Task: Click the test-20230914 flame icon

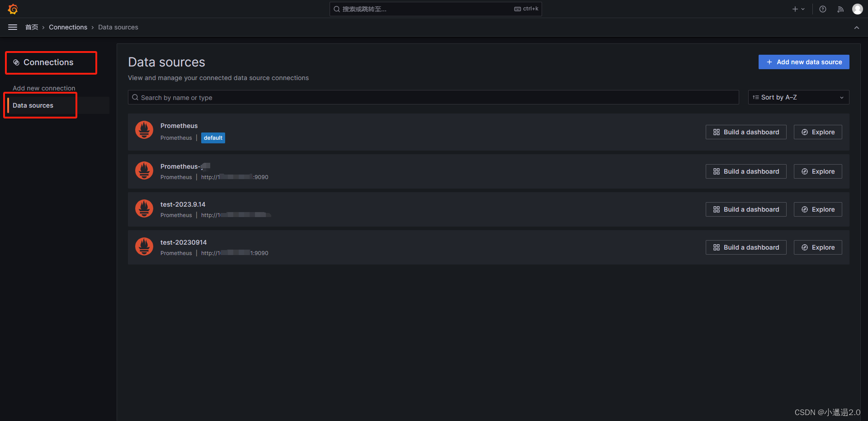Action: 144,247
